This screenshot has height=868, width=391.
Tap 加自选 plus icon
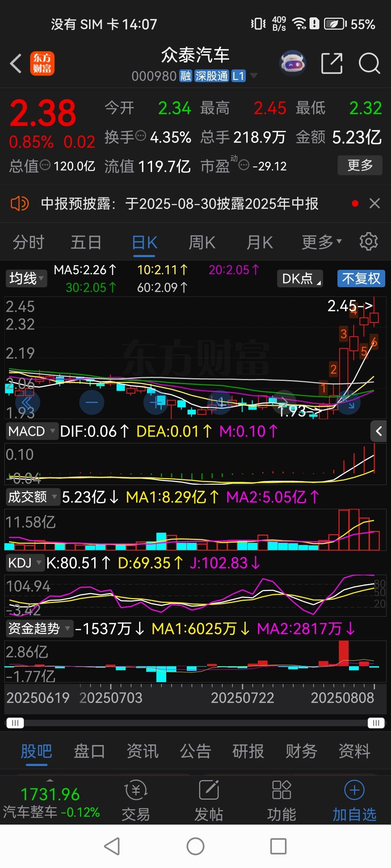point(354,790)
